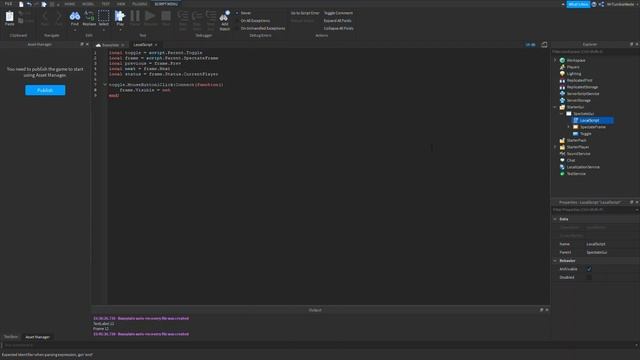The image size is (640, 360).
Task: Select LocalizationService in Explorer
Action: pyautogui.click(x=583, y=167)
